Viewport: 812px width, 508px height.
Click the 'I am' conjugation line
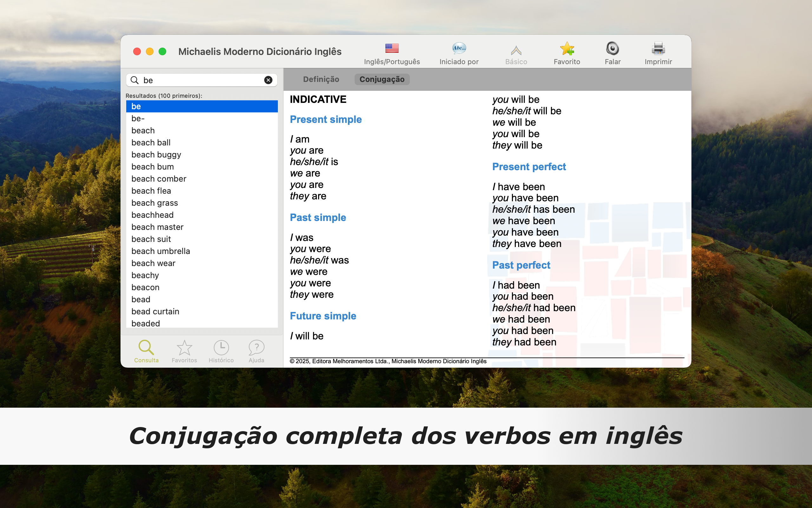click(x=300, y=139)
